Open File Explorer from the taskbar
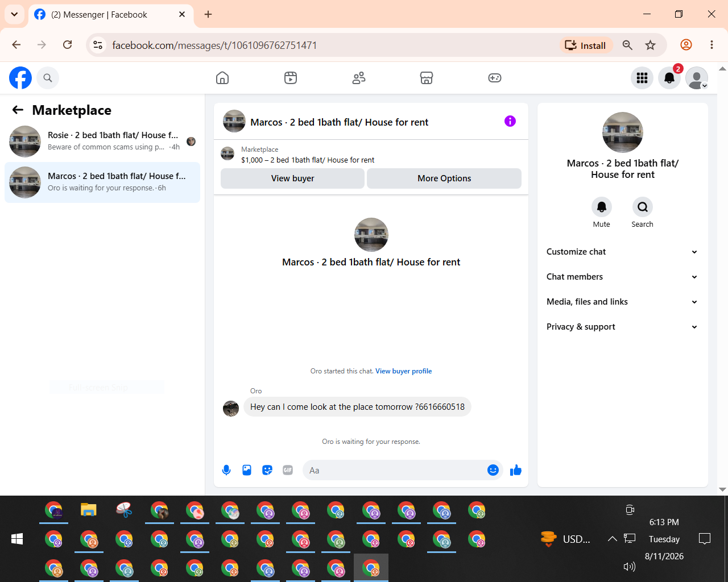The width and height of the screenshot is (728, 582). [x=89, y=510]
